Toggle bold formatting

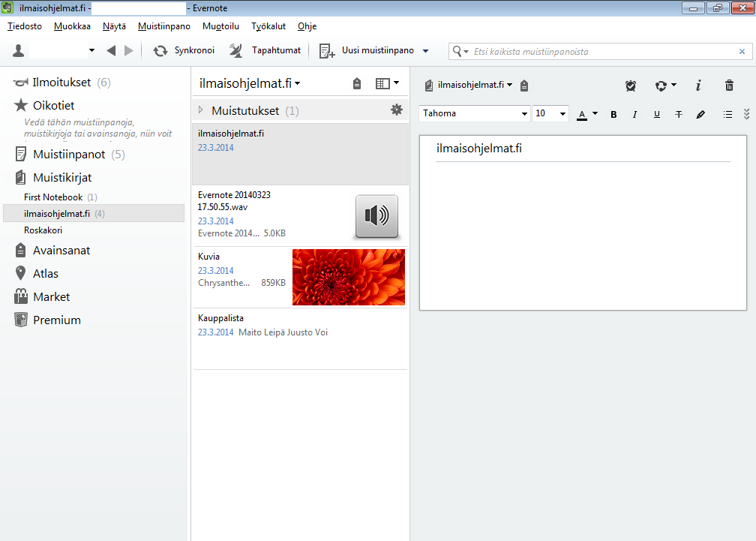pyautogui.click(x=613, y=114)
